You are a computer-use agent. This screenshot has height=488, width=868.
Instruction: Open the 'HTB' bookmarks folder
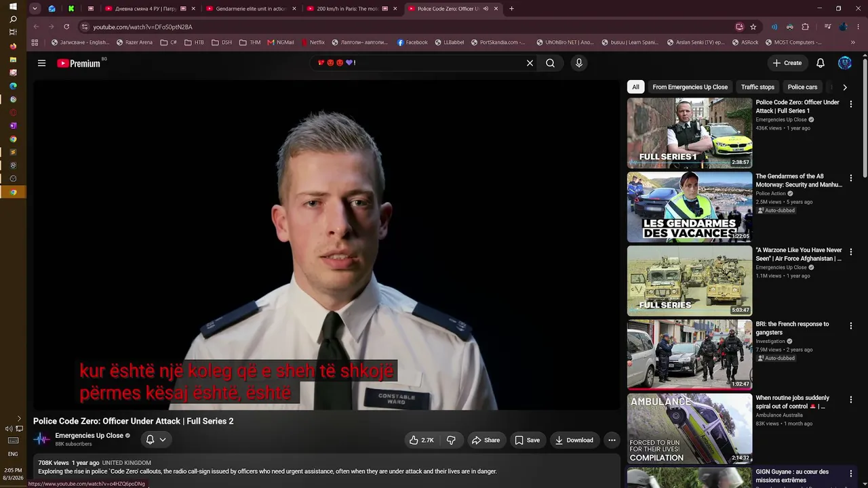194,42
